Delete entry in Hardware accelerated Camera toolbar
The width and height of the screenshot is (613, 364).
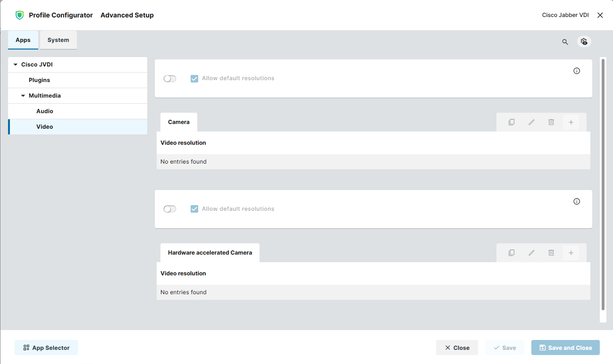(551, 253)
